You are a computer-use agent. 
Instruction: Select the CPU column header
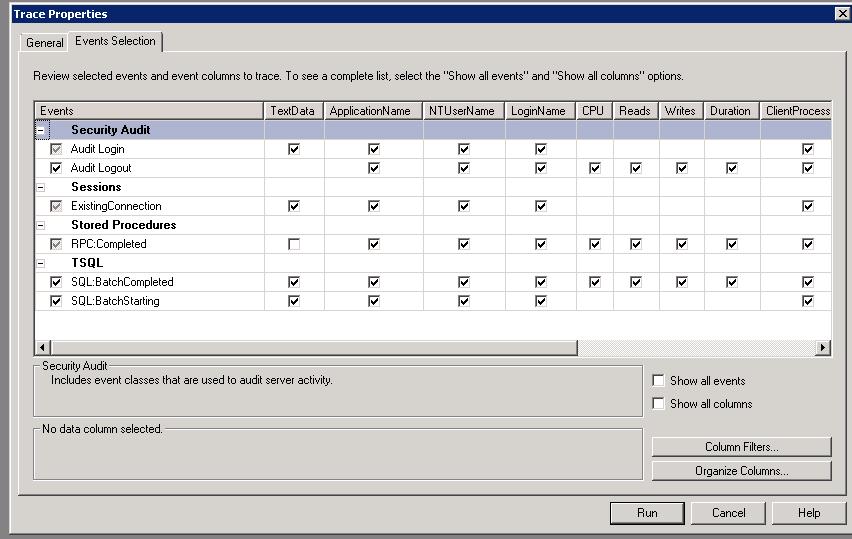click(594, 111)
